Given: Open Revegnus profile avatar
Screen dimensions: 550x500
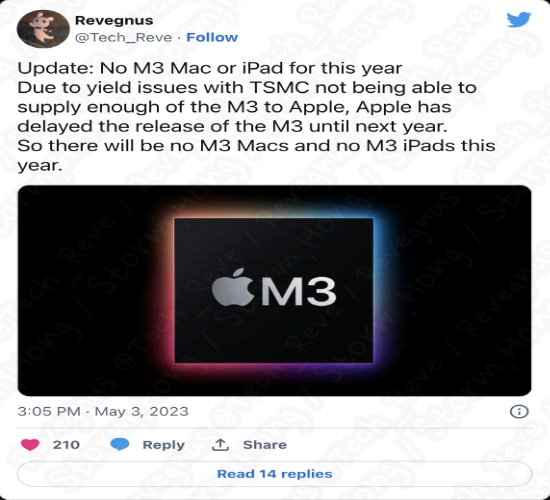Looking at the screenshot, I should [43, 29].
